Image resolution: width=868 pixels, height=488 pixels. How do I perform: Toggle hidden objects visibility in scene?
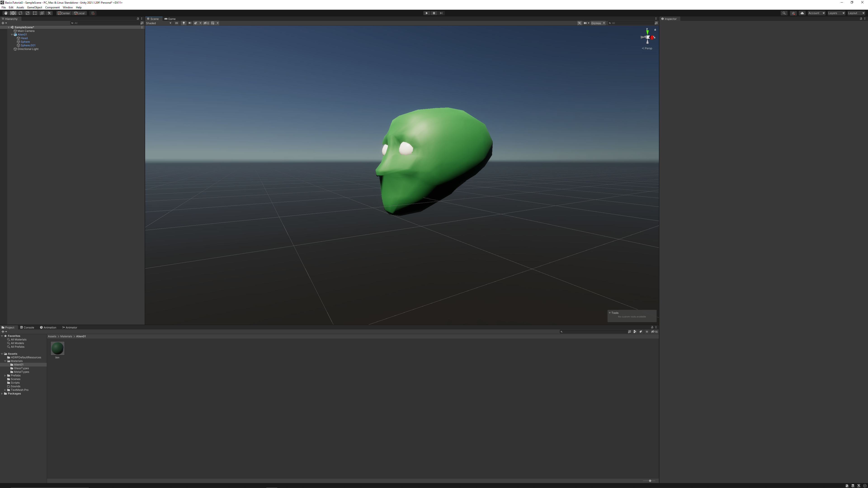[x=206, y=23]
